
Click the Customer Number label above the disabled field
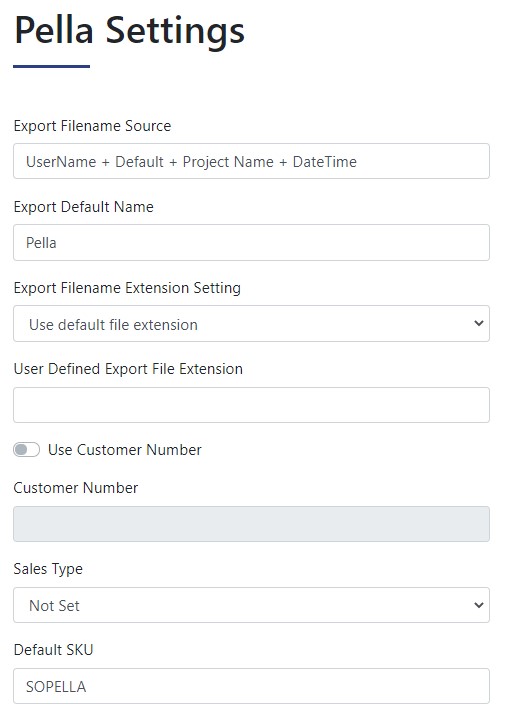click(x=75, y=488)
